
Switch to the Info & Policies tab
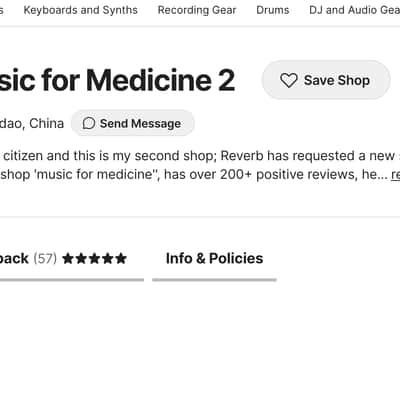tap(214, 259)
